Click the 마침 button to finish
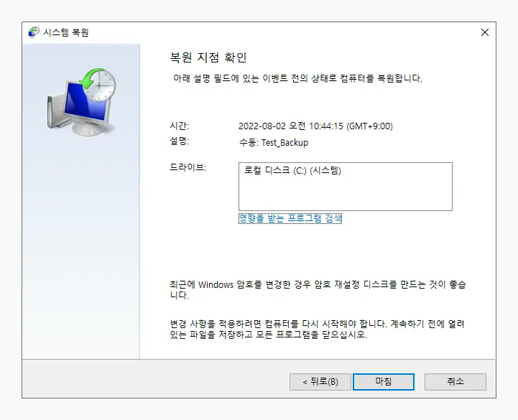Viewport: 518px width, 420px height. click(383, 382)
